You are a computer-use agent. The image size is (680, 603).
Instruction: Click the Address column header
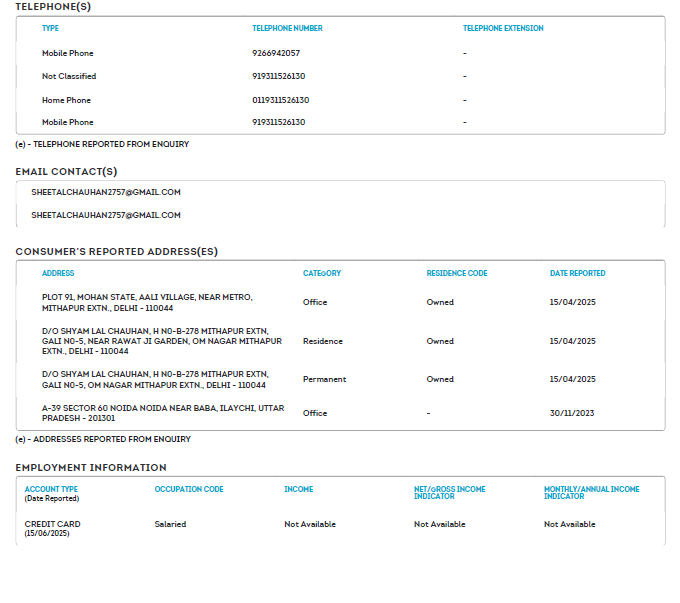click(58, 273)
